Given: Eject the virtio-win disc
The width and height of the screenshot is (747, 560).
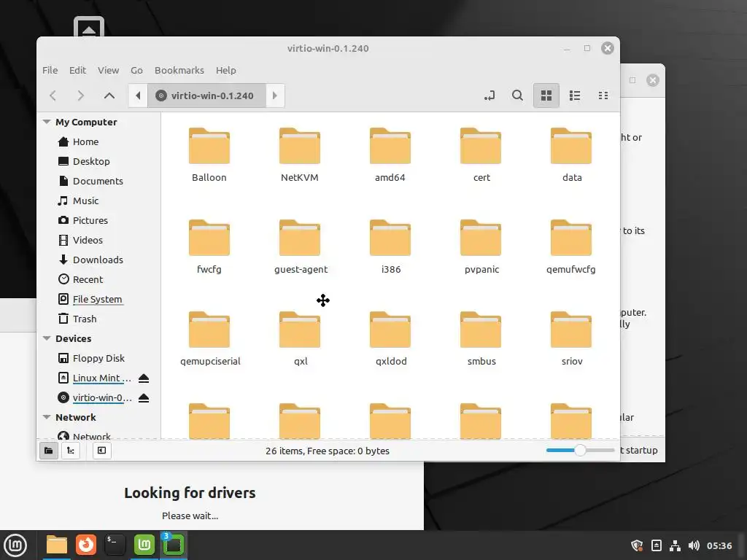Looking at the screenshot, I should point(144,397).
